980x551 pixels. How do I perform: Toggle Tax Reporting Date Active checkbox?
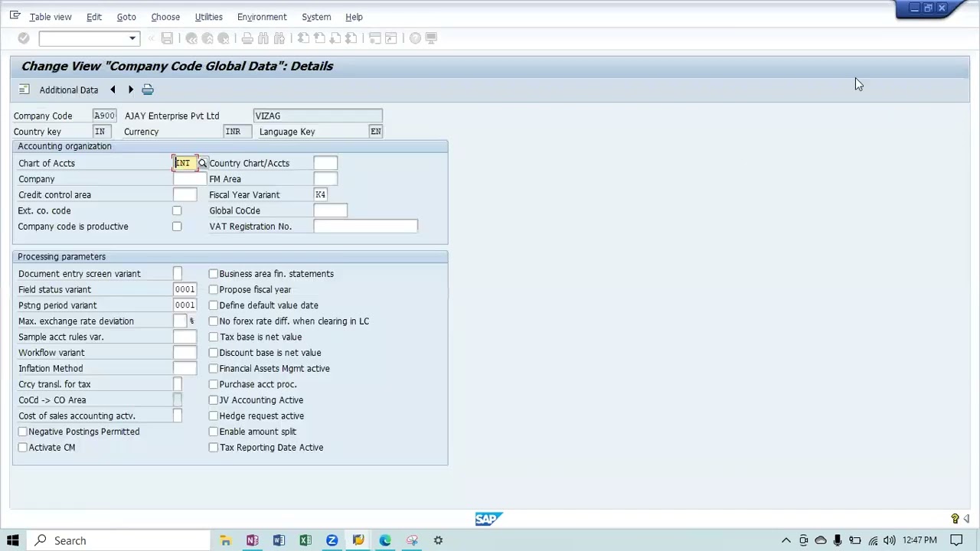214,448
